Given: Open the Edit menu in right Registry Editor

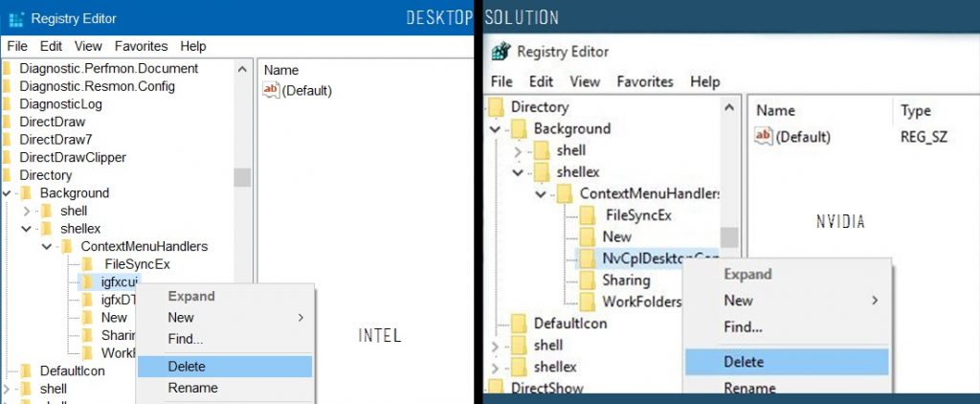Looking at the screenshot, I should [x=541, y=81].
